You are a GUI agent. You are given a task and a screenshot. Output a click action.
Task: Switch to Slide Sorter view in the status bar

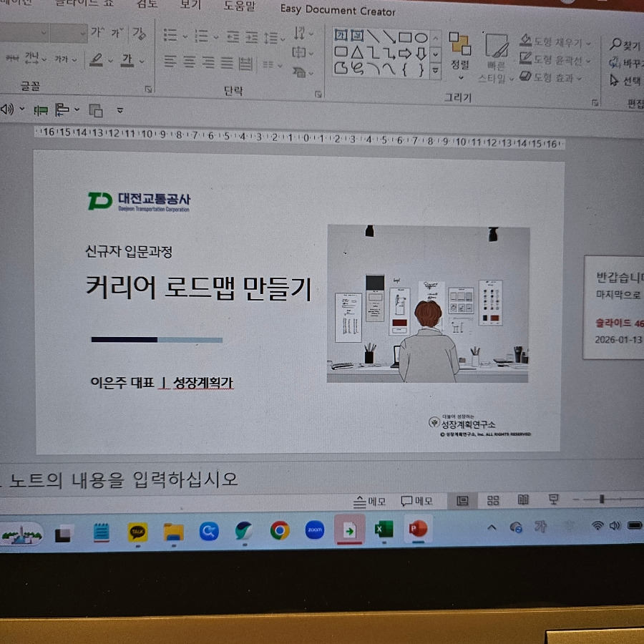coord(492,500)
